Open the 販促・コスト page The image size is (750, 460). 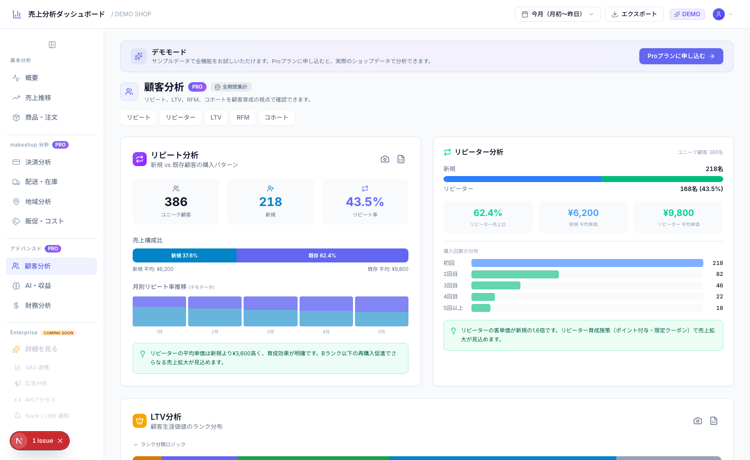(51, 221)
